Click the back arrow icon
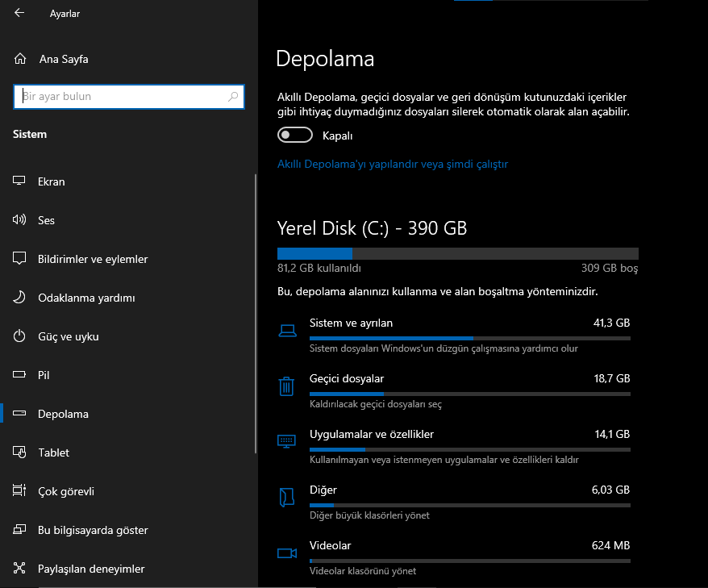 click(x=19, y=13)
